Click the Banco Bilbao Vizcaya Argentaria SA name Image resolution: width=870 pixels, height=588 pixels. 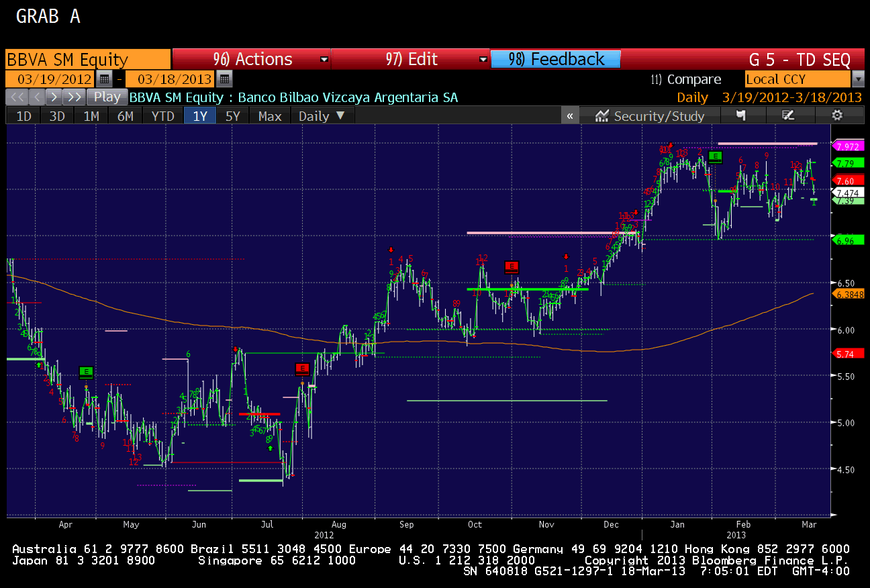click(x=348, y=97)
